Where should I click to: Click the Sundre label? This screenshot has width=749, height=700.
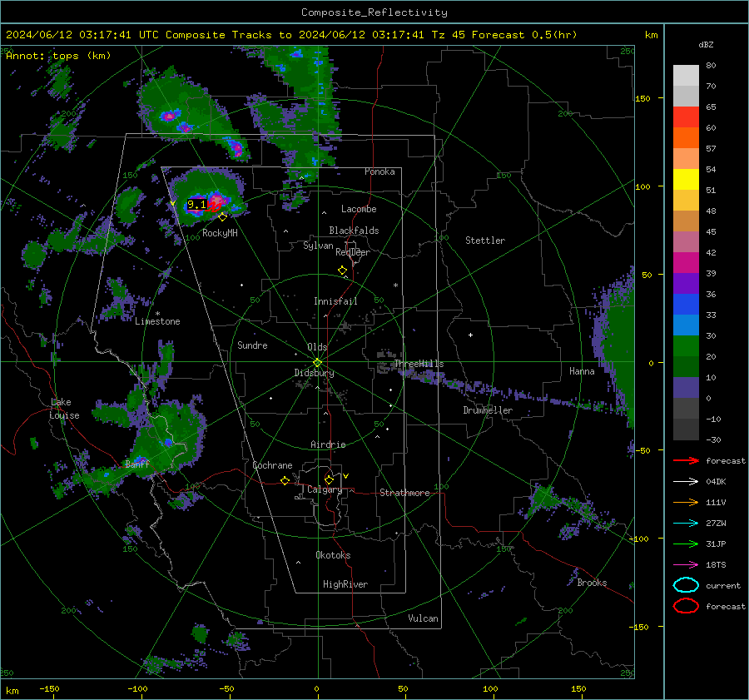(252, 345)
